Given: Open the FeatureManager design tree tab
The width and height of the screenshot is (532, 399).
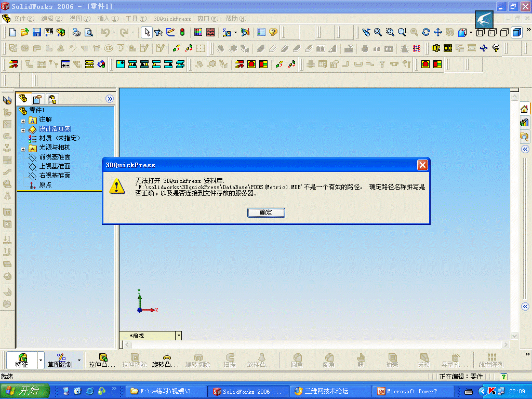Looking at the screenshot, I should (23, 99).
